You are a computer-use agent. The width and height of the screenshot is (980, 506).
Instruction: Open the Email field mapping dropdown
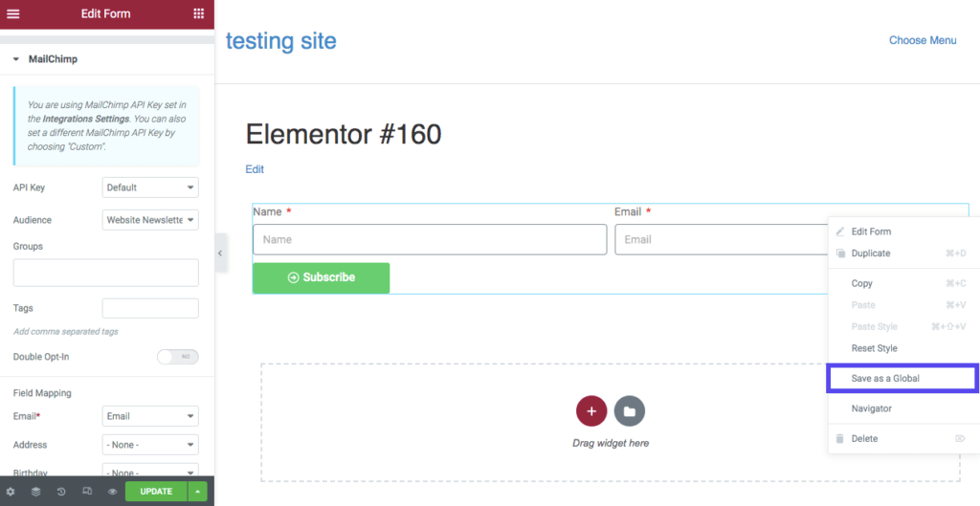150,416
